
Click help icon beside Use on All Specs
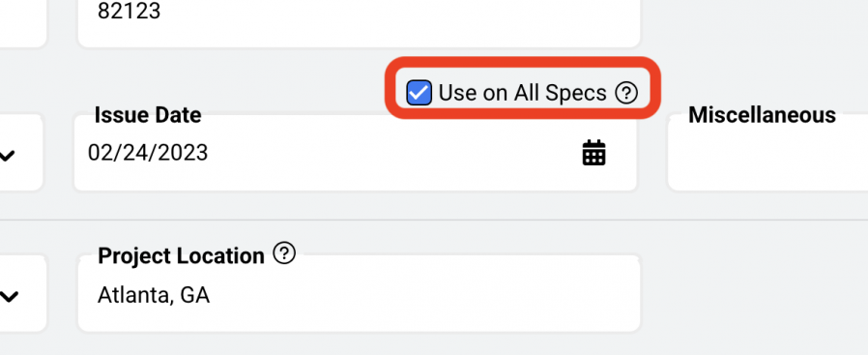(x=626, y=93)
